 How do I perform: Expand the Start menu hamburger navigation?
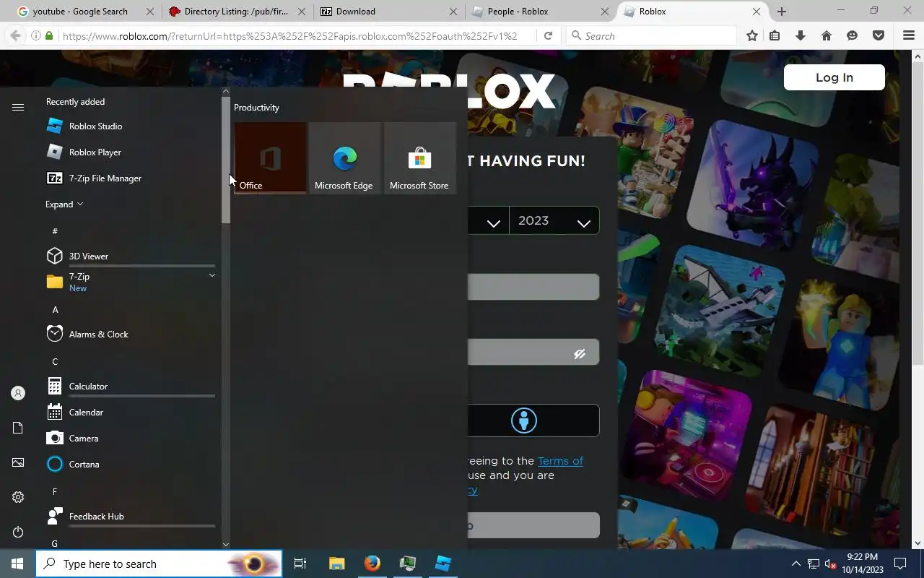coord(18,107)
